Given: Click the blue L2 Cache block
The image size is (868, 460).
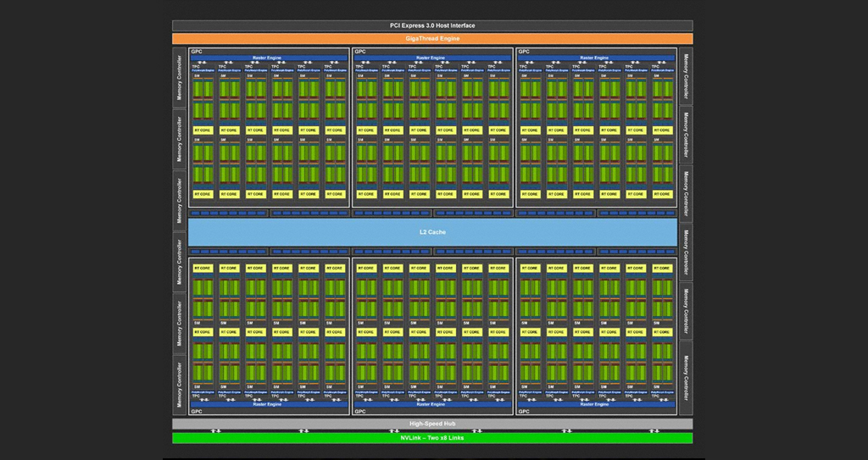Looking at the screenshot, I should tap(432, 232).
